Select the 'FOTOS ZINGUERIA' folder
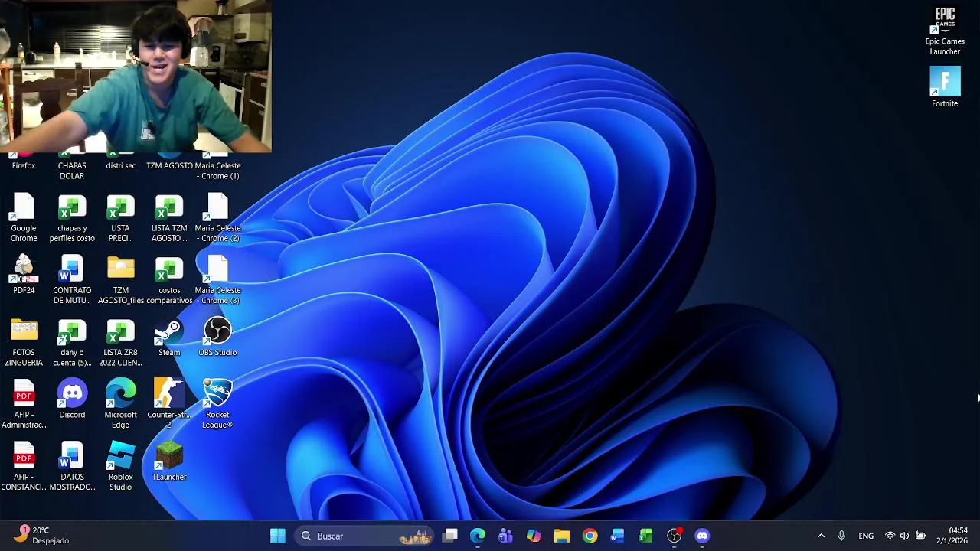 click(x=24, y=343)
